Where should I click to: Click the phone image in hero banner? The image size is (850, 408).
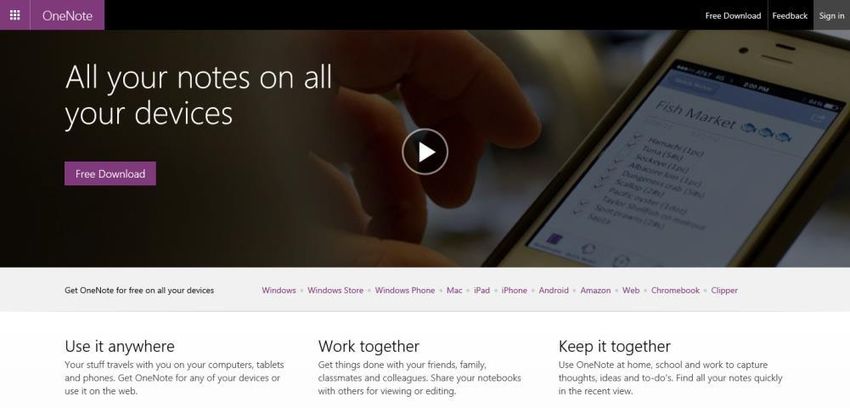click(678, 152)
